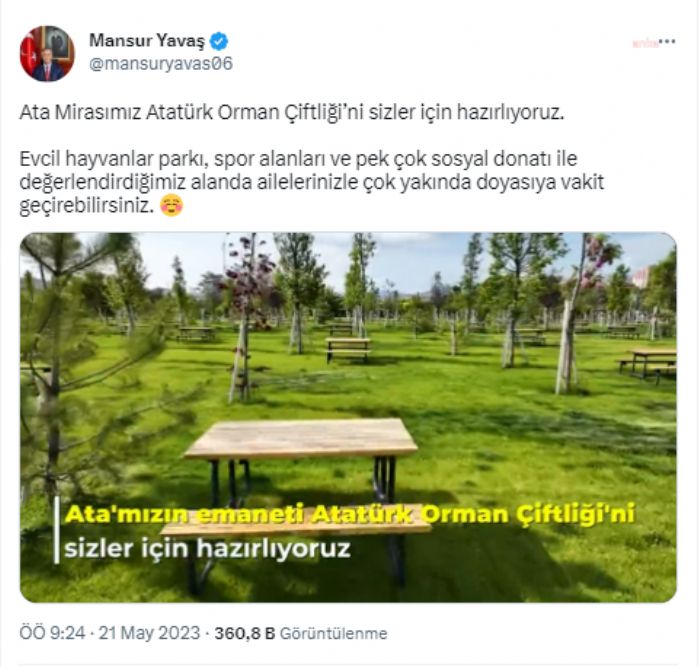Open Mansur Yavaş profile avatar

coord(47,54)
